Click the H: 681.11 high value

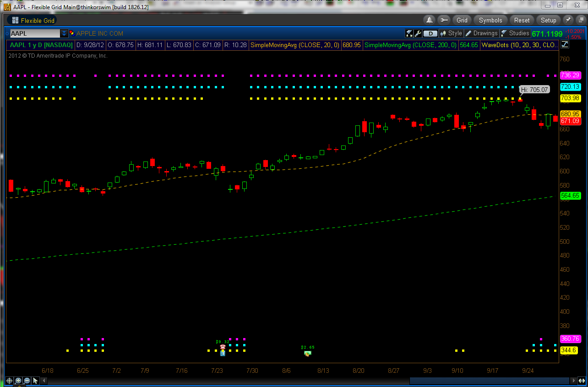coord(150,45)
